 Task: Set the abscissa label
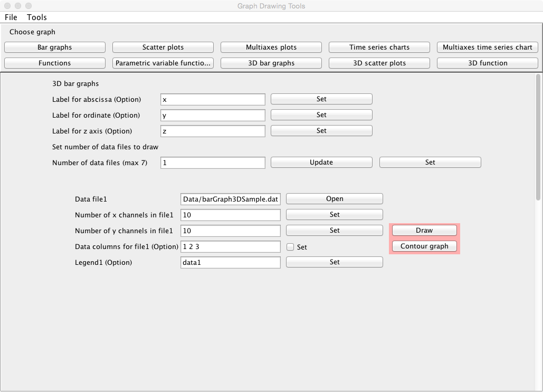321,99
